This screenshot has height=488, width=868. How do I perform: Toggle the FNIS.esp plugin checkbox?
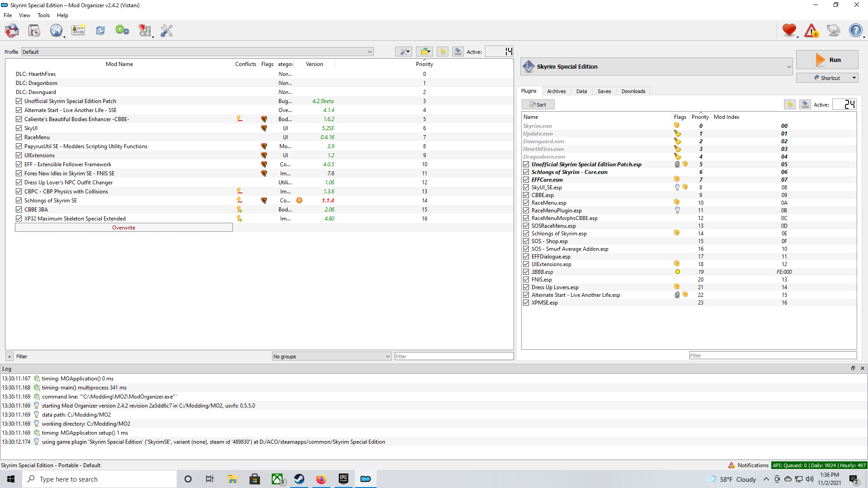tap(526, 280)
